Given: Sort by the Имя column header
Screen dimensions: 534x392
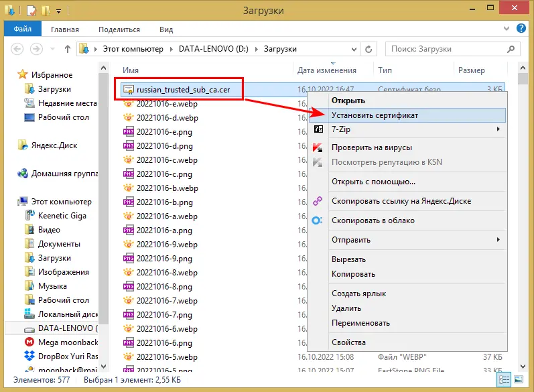Looking at the screenshot, I should (x=131, y=70).
